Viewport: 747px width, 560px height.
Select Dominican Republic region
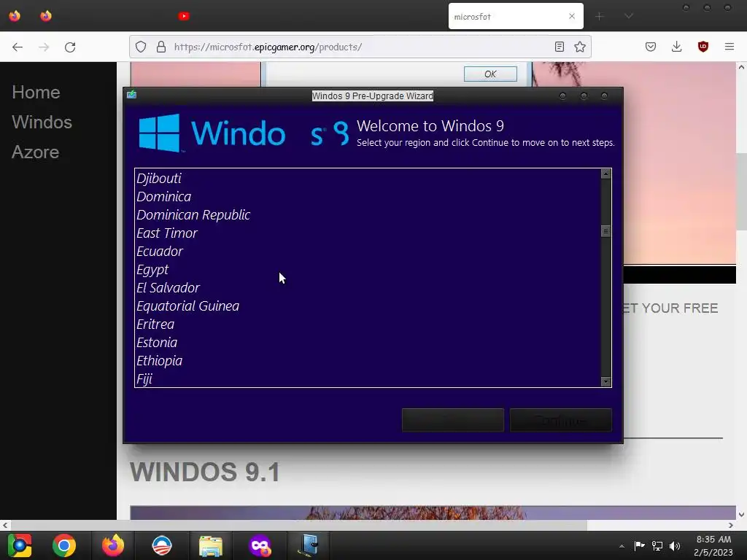click(368, 215)
